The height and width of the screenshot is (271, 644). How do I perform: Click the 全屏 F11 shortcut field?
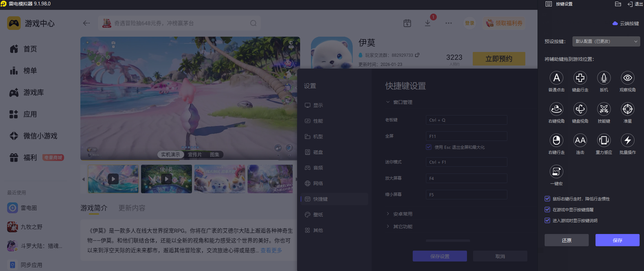pyautogui.click(x=466, y=136)
